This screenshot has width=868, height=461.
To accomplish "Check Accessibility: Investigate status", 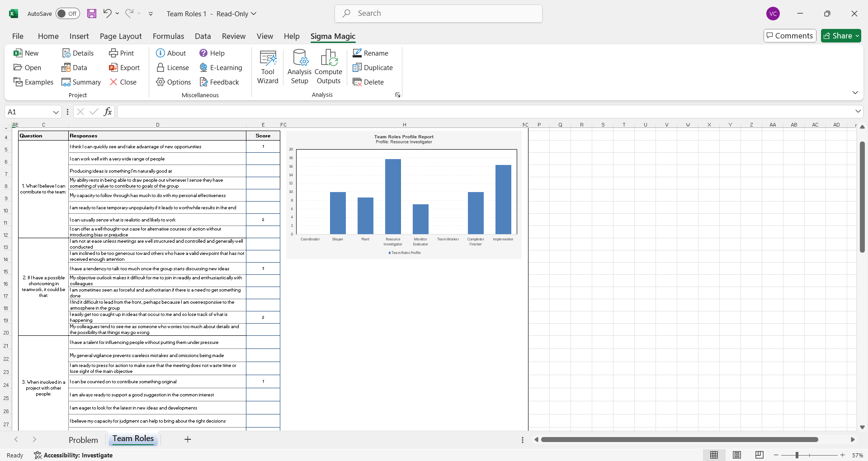I will [x=73, y=455].
